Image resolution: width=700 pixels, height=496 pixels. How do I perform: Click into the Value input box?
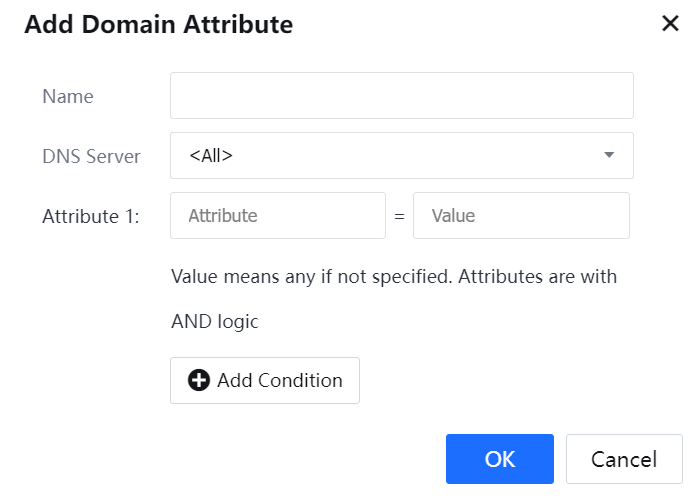(520, 215)
